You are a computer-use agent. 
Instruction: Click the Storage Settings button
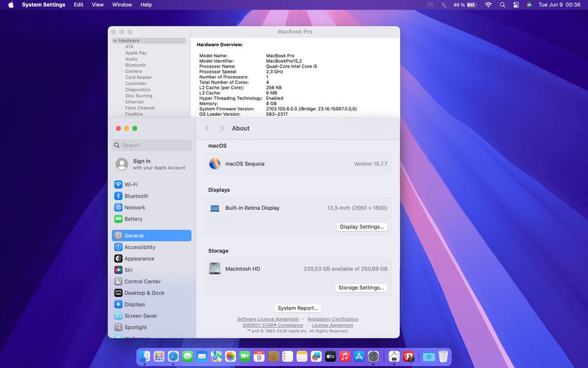coord(361,288)
